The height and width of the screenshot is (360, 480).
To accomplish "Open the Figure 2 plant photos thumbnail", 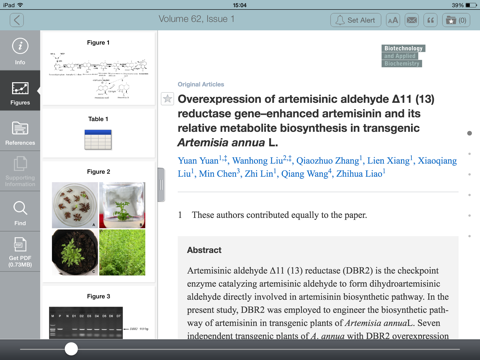I will click(98, 223).
